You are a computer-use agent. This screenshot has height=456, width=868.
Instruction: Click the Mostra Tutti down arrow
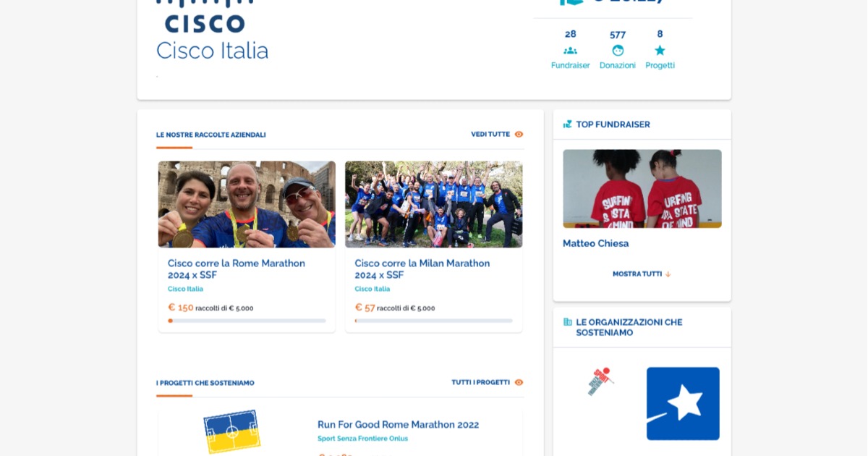668,274
